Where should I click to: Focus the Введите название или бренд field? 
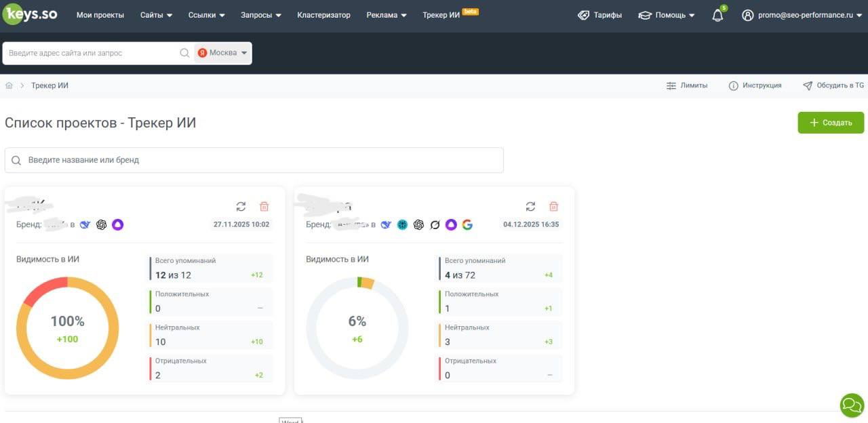(x=254, y=160)
